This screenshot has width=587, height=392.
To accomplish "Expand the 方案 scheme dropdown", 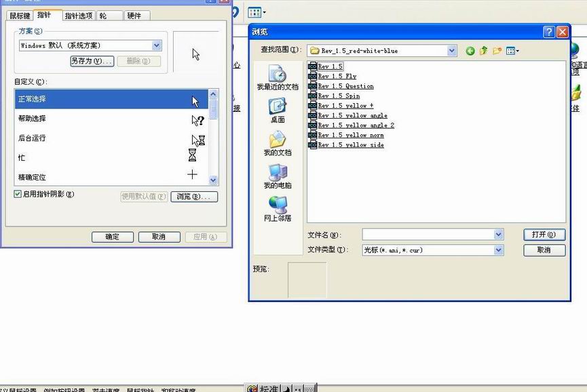I will click(x=157, y=45).
